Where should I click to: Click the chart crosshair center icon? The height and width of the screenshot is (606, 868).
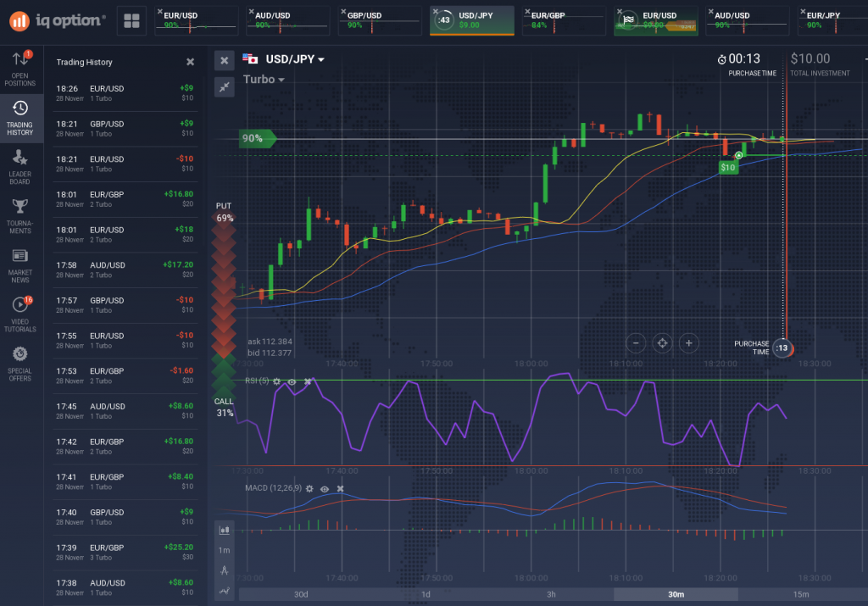(663, 343)
